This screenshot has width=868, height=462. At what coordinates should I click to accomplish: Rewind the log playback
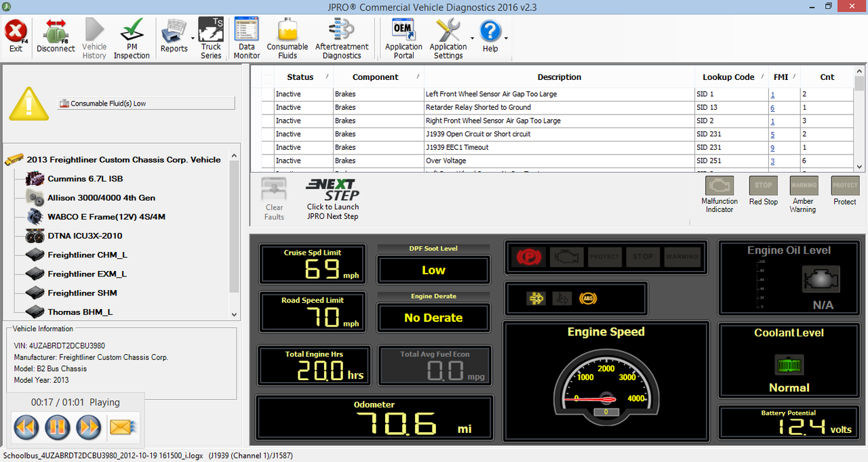[26, 427]
